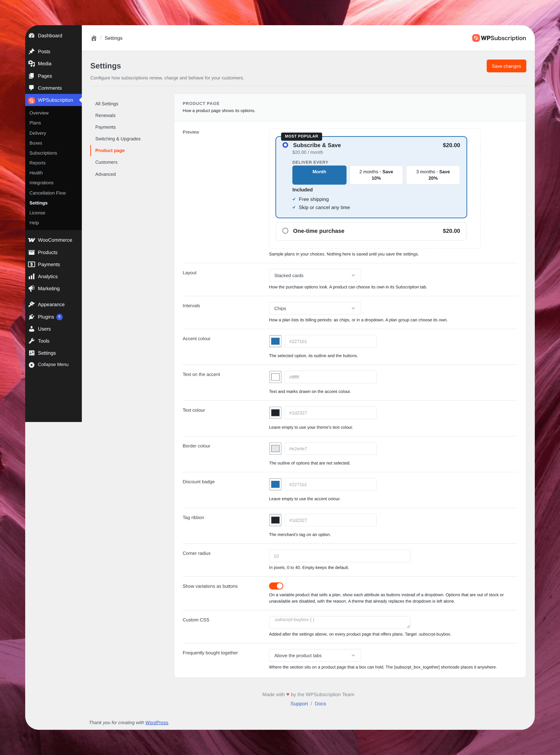Open the Docs link in footer
This screenshot has width=560, height=755.
(320, 704)
